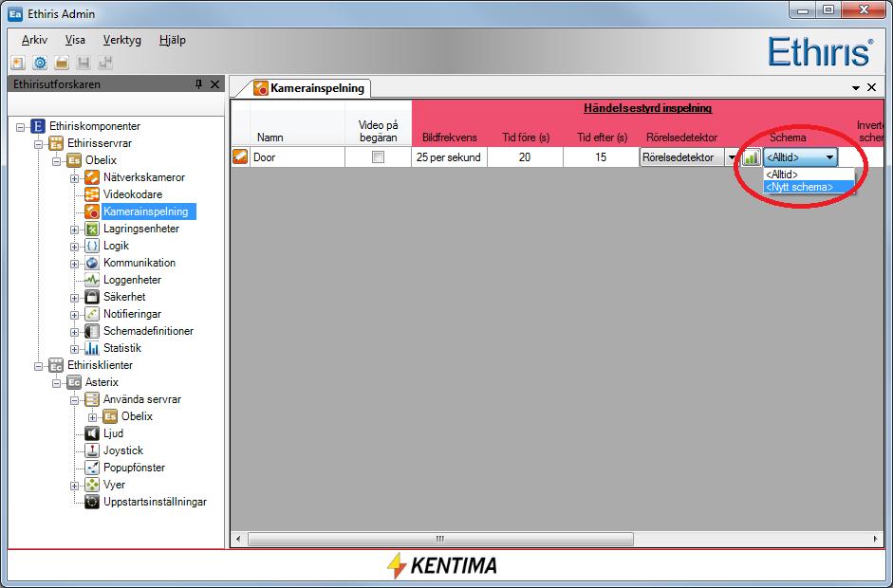Click the Popupfönster icon
The height and width of the screenshot is (588, 893).
92,468
